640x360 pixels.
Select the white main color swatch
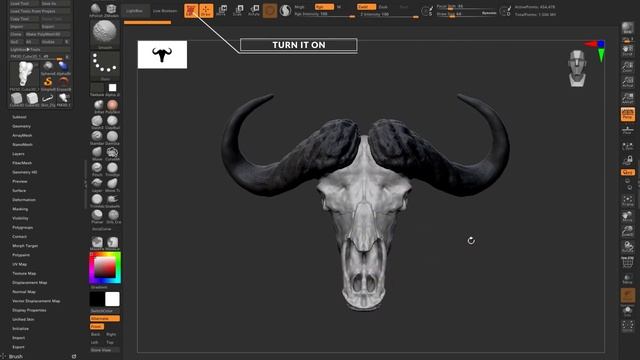point(112,299)
